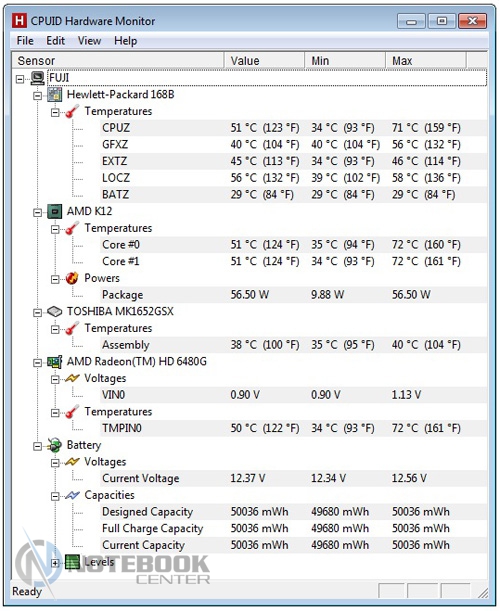Open the File menu
Screen dimensions: 500x611
[25, 41]
